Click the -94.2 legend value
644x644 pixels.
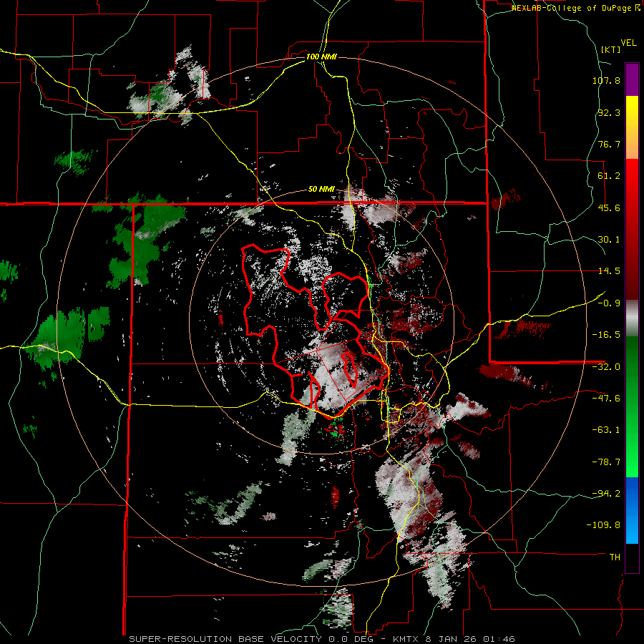(x=606, y=493)
